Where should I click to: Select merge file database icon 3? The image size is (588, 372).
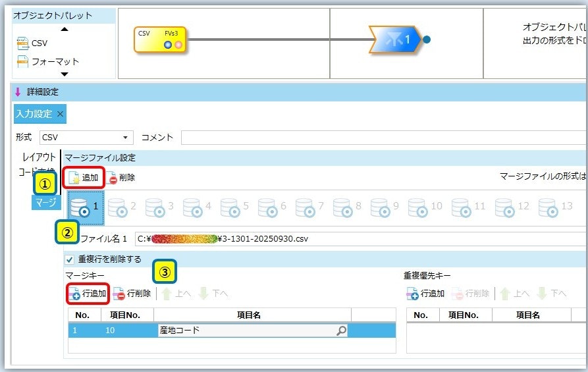click(x=159, y=207)
